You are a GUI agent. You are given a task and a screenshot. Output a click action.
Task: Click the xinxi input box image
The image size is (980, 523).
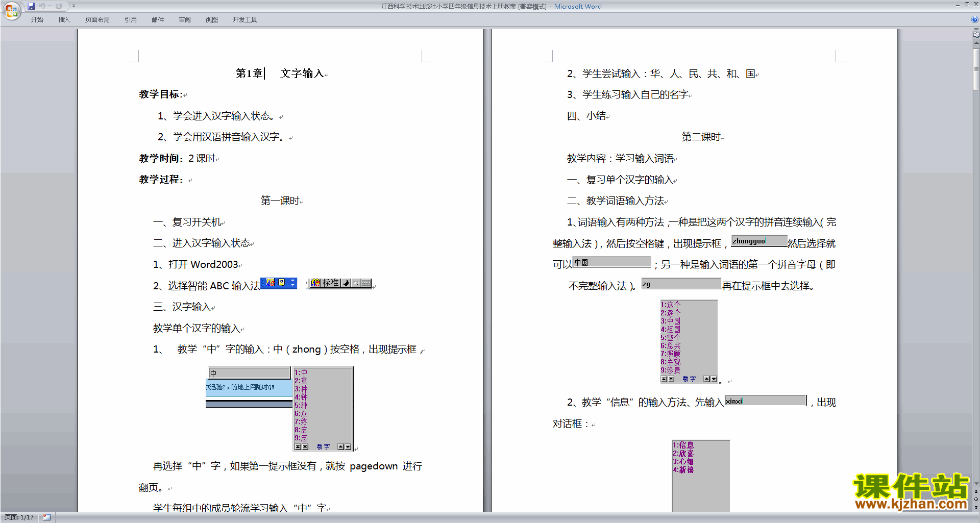(x=766, y=401)
